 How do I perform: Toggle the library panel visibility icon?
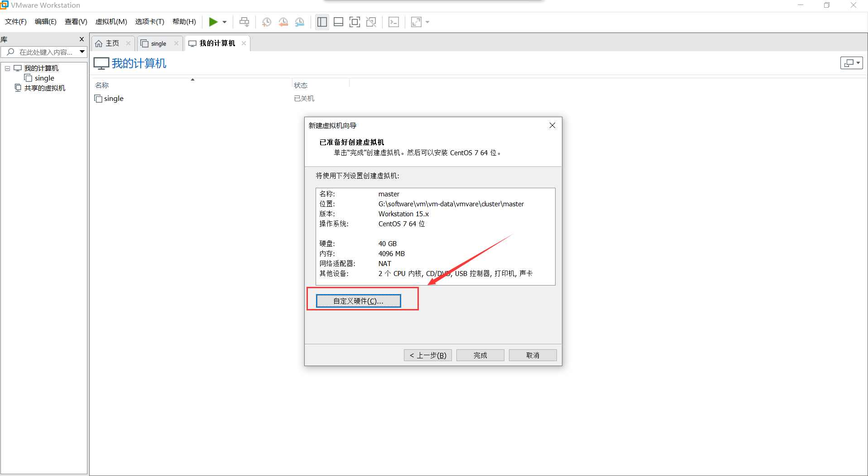tap(322, 22)
